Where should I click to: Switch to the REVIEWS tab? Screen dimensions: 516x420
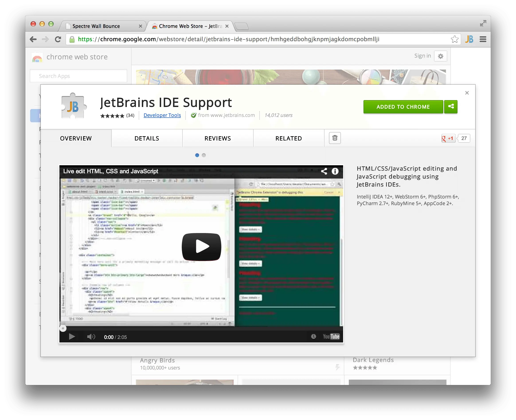[217, 138]
